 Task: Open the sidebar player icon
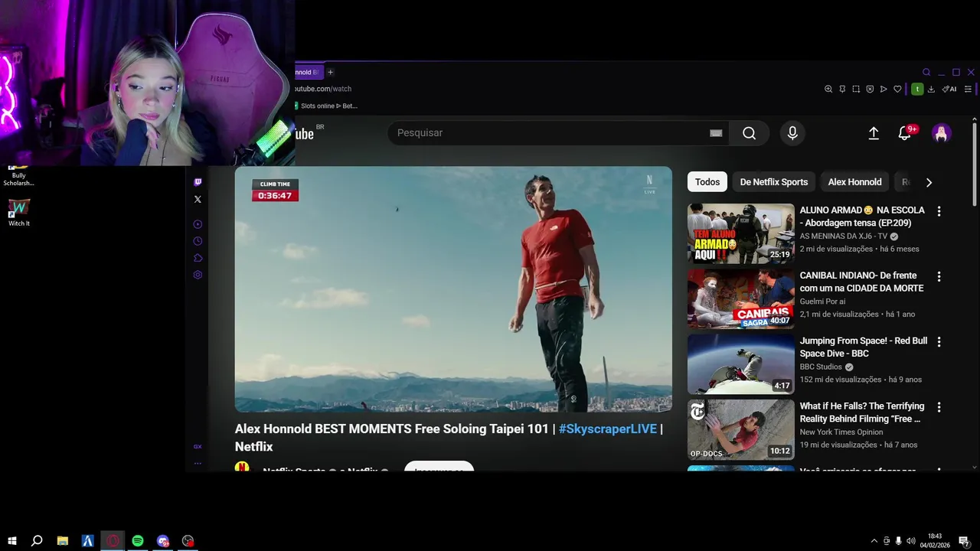198,224
